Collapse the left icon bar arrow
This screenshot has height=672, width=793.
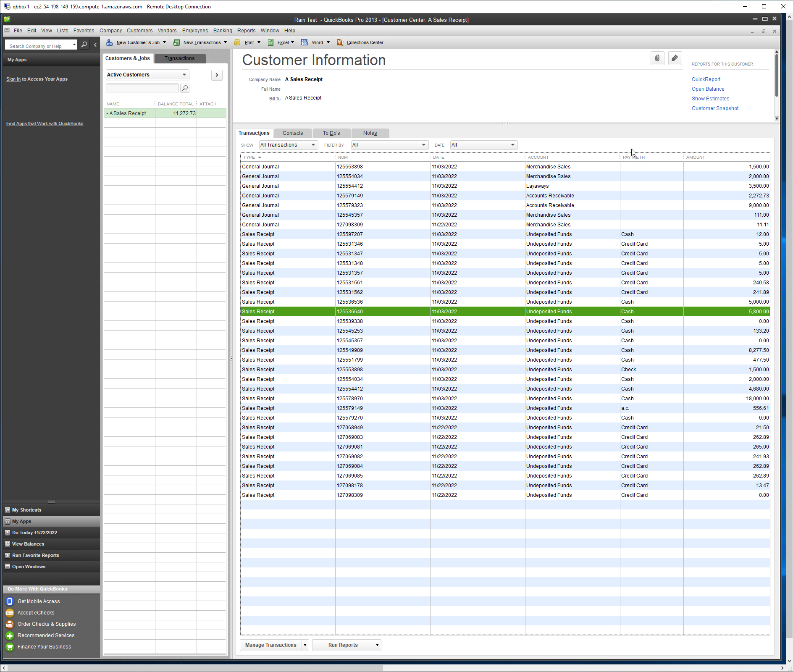coord(95,45)
